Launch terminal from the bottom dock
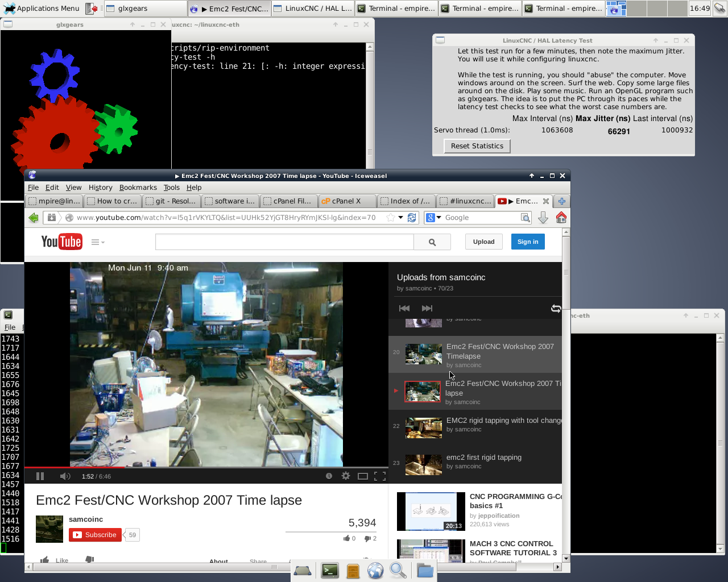Image resolution: width=728 pixels, height=582 pixels. point(330,571)
